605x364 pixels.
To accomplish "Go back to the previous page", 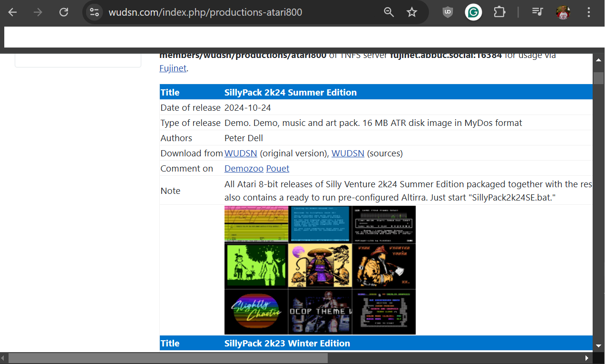I will pos(13,12).
